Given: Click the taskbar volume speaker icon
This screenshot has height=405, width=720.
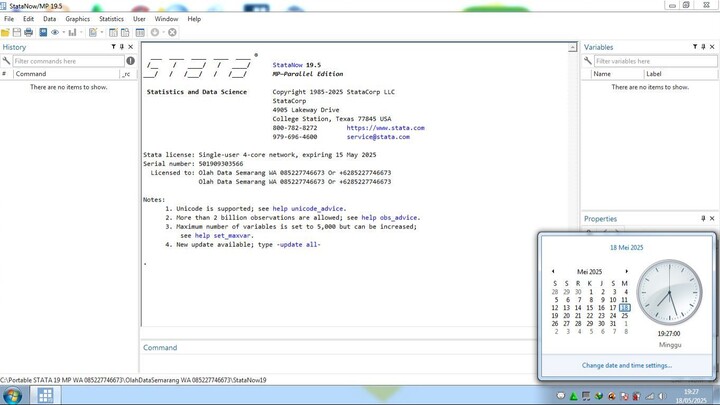Looking at the screenshot, I should point(662,396).
